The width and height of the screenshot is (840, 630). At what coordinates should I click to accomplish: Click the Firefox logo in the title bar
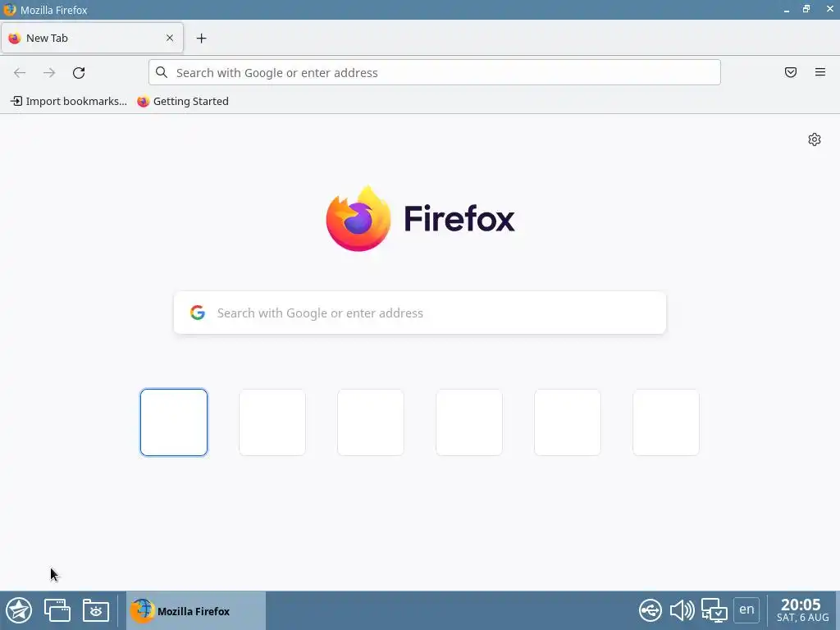(10, 10)
